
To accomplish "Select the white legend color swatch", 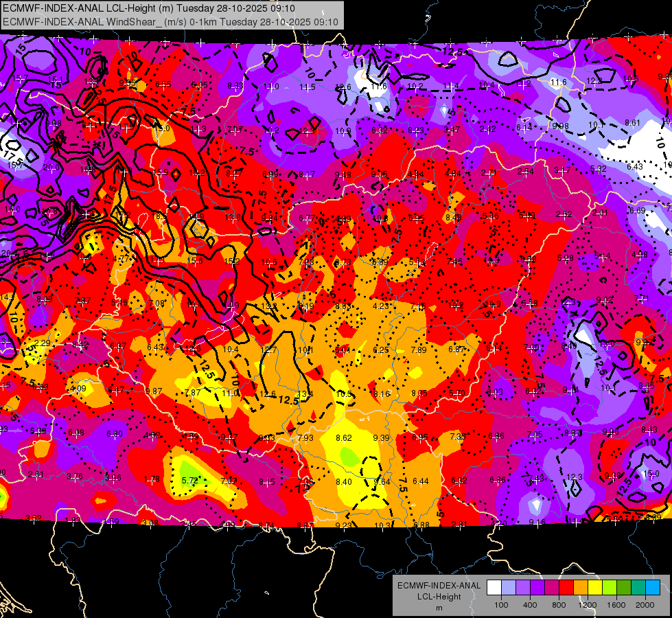I will pos(494,588).
